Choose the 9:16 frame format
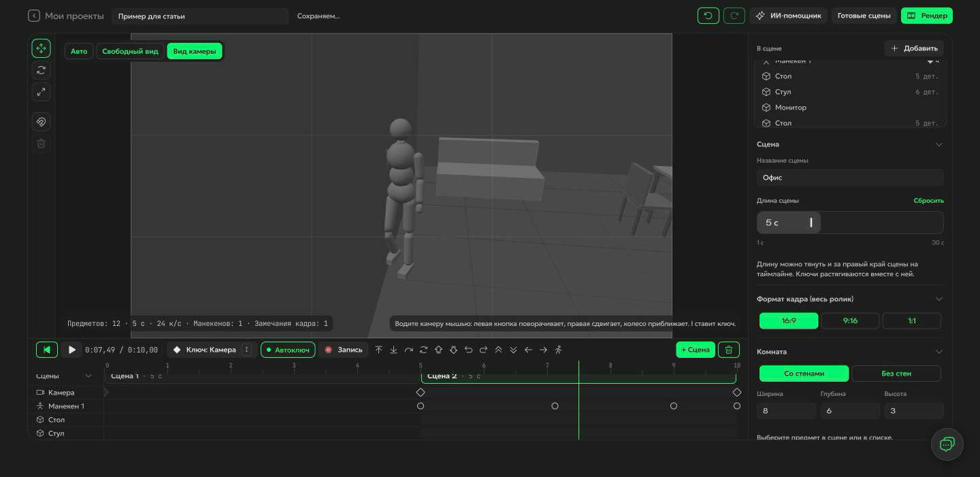The image size is (980, 477). point(850,320)
